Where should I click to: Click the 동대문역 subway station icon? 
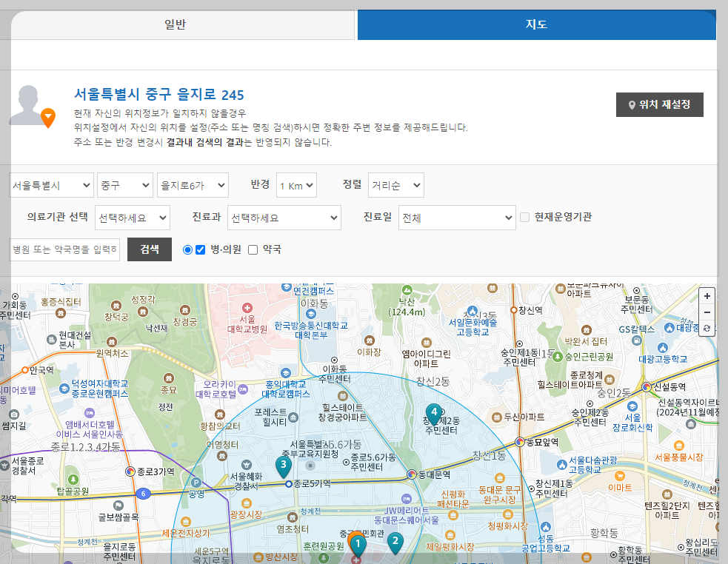[411, 474]
